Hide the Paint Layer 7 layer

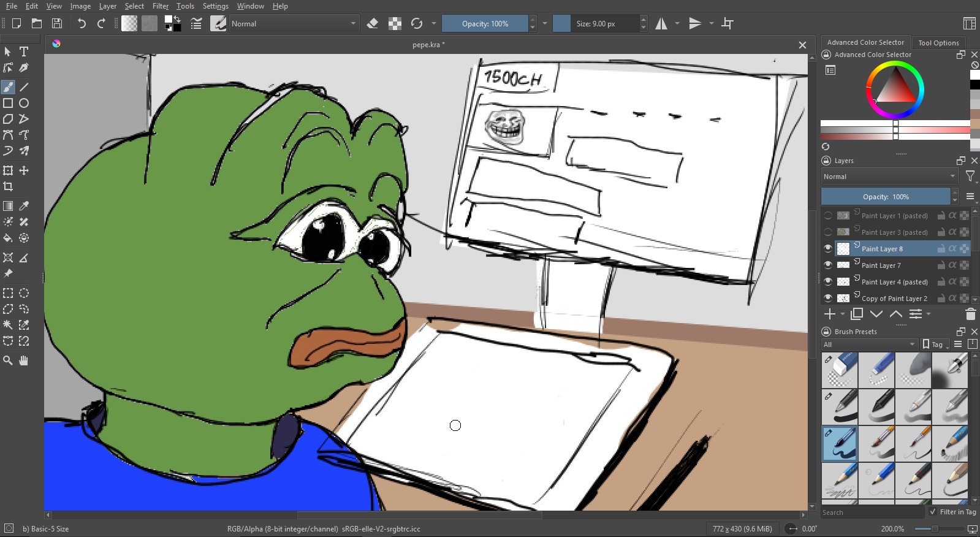pyautogui.click(x=828, y=265)
